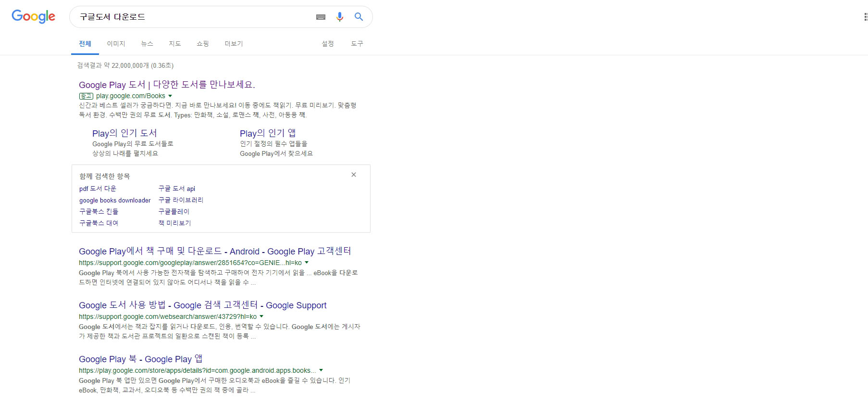Click the blue magnifier search button
868x405 pixels.
tap(359, 16)
